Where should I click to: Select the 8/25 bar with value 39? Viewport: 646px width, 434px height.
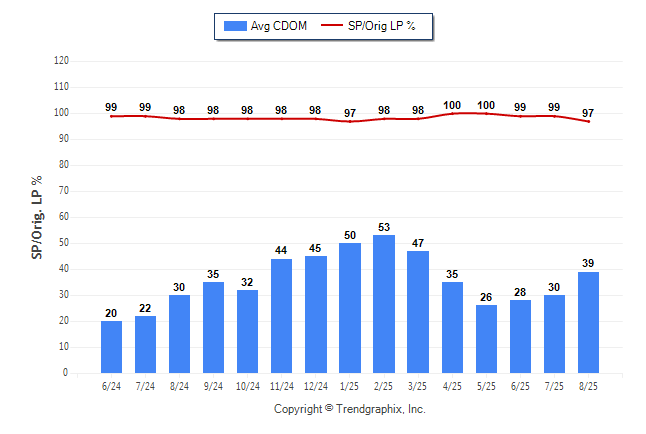pyautogui.click(x=588, y=322)
